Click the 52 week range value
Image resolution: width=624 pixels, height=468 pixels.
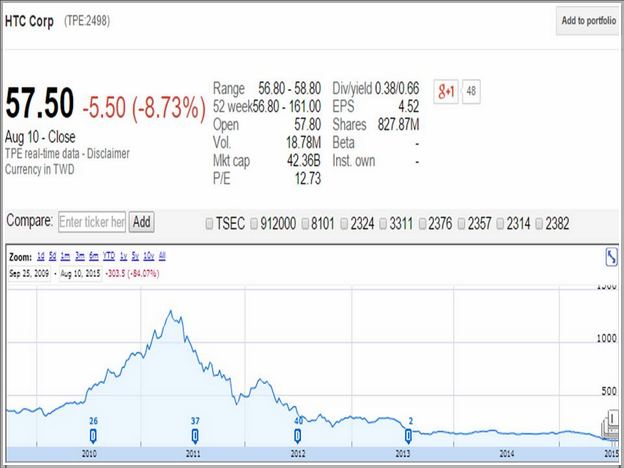point(287,106)
